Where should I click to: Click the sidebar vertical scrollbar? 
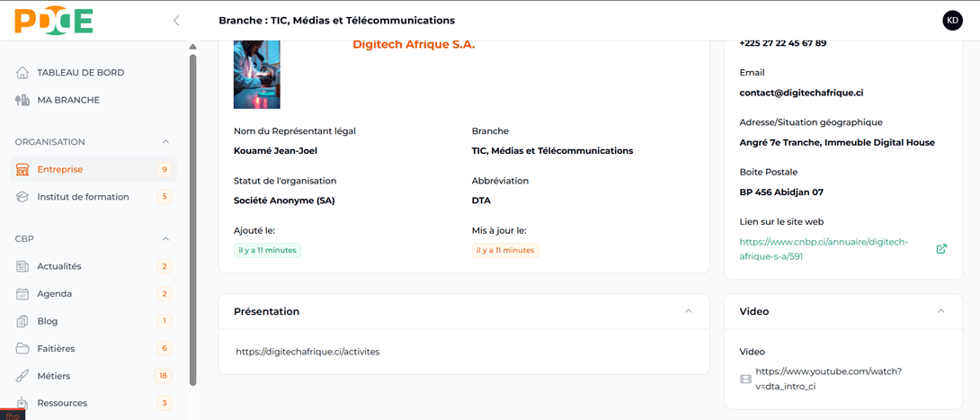click(192, 216)
